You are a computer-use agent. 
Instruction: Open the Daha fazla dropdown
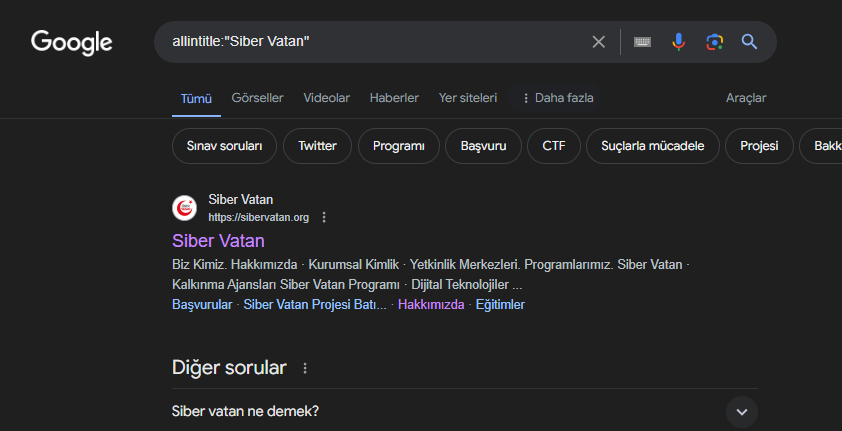click(558, 98)
